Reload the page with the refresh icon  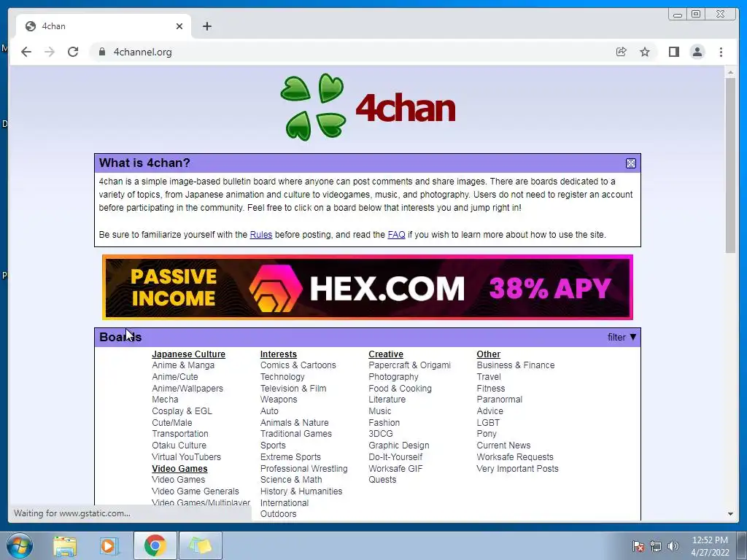click(x=73, y=52)
